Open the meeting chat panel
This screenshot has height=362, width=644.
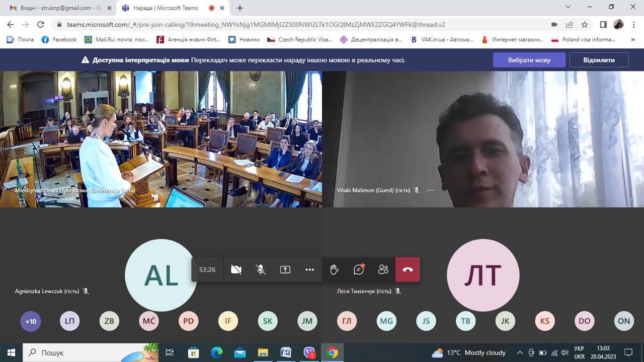(x=359, y=270)
